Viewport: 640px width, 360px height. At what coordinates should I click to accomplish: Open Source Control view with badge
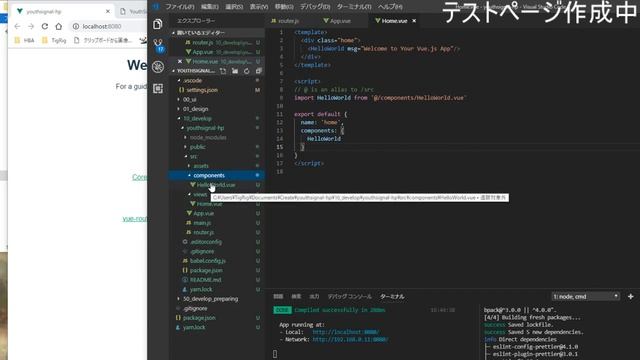(x=158, y=45)
